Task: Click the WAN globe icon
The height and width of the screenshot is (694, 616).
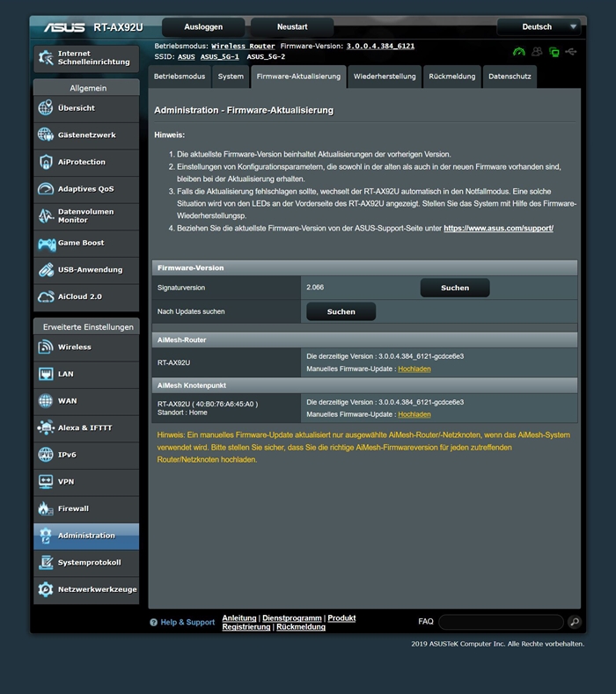Action: coord(46,401)
